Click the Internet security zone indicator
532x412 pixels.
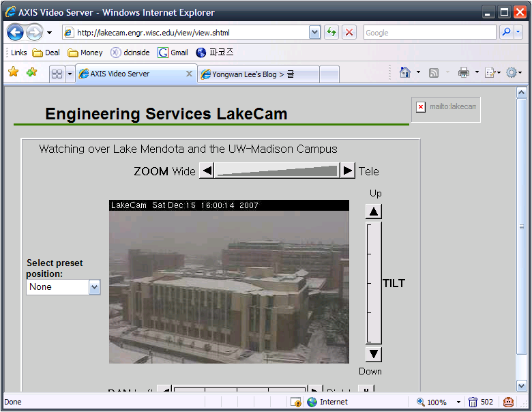(x=328, y=402)
